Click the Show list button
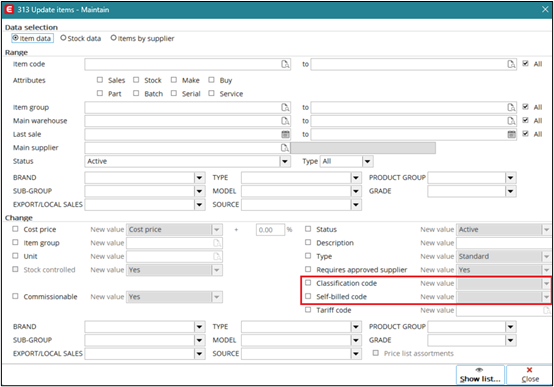This screenshot has height=387, width=554. point(480,375)
